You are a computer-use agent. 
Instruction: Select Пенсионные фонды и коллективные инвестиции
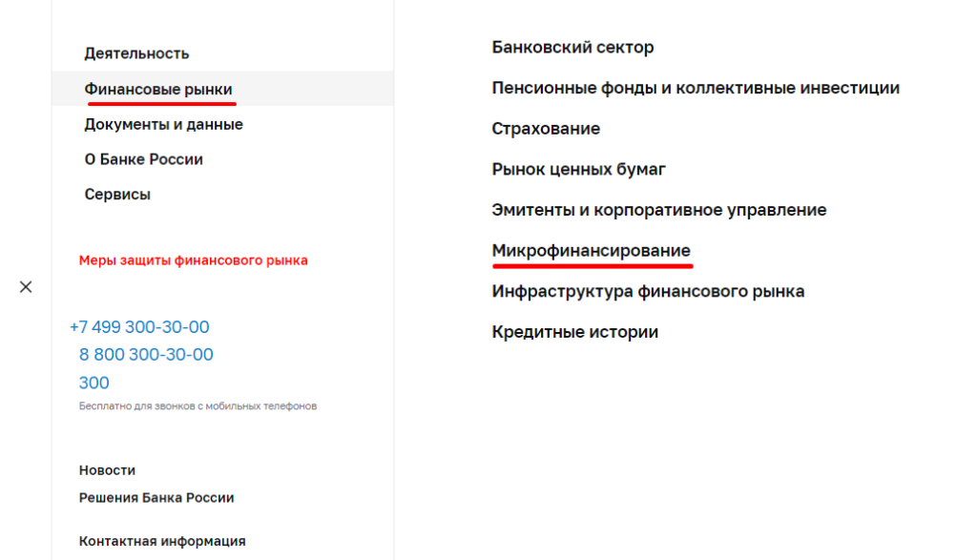pyautogui.click(x=696, y=88)
